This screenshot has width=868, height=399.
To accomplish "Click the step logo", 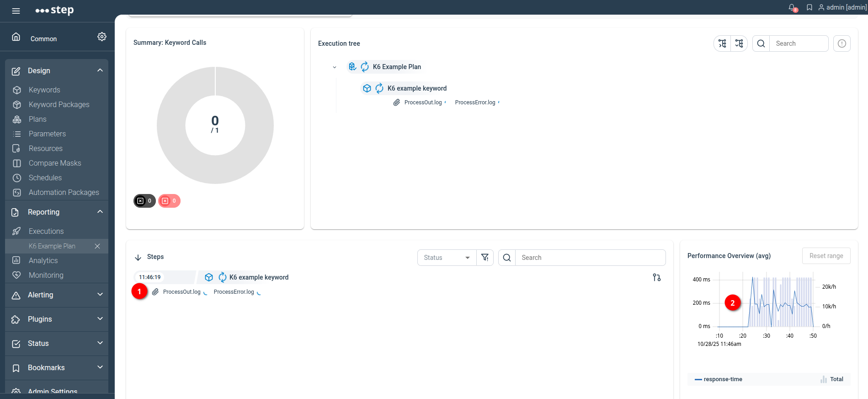I will point(55,10).
